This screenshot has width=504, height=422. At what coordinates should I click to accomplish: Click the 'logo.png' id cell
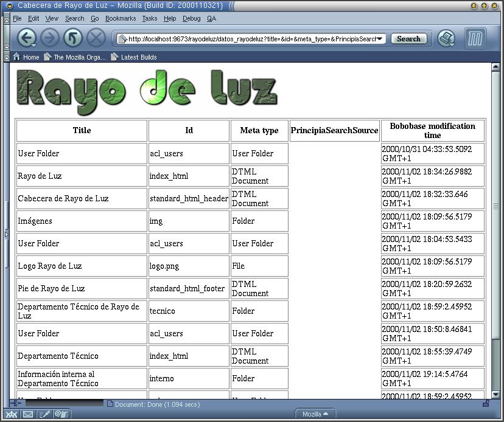point(189,266)
